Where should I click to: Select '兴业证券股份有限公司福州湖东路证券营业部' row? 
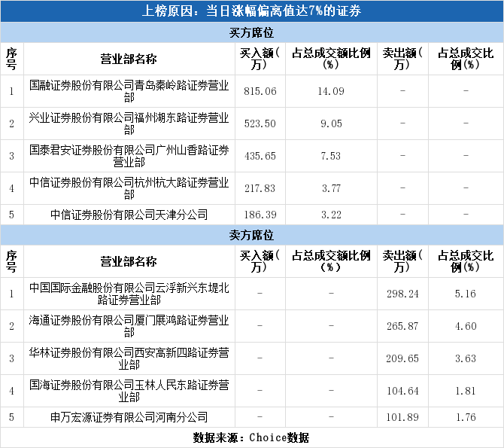(252, 123)
